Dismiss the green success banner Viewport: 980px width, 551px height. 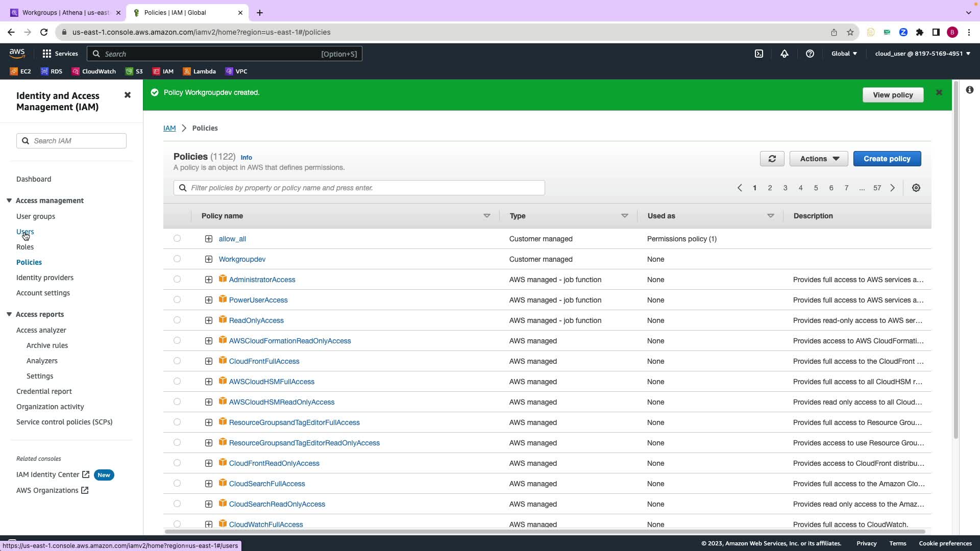939,92
